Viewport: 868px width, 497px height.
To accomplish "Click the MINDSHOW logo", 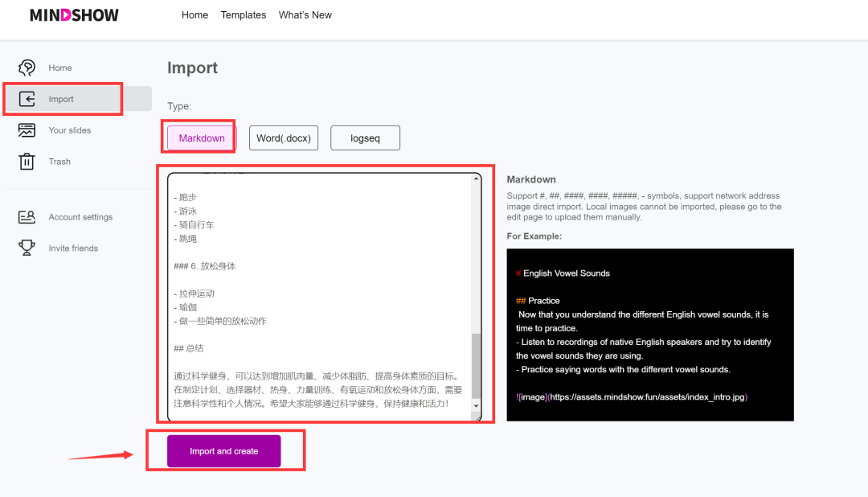I will coord(74,14).
